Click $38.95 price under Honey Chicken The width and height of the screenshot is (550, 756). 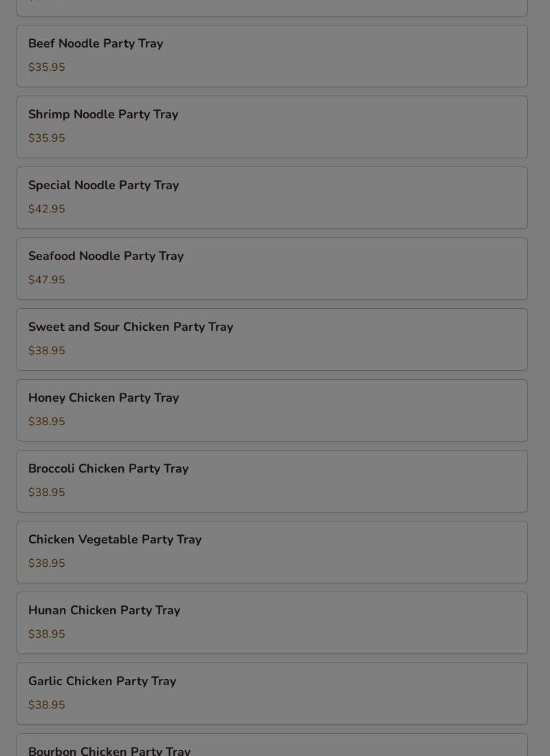[47, 422]
